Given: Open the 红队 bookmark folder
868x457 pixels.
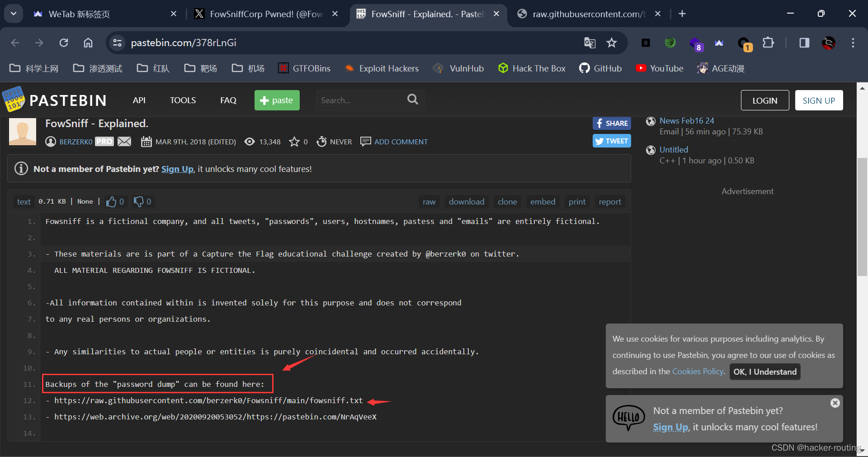Looking at the screenshot, I should [x=153, y=68].
